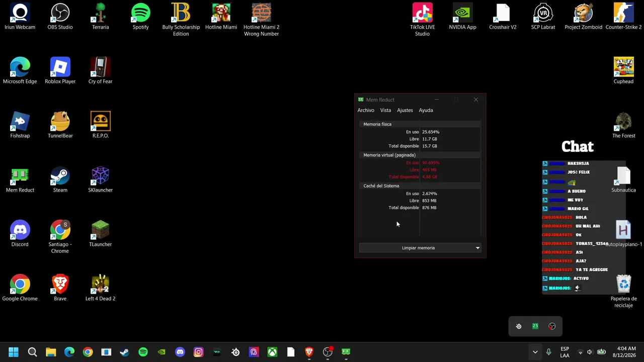Select the Papelera de reciclaje icon
The image size is (644, 362).
click(624, 291)
